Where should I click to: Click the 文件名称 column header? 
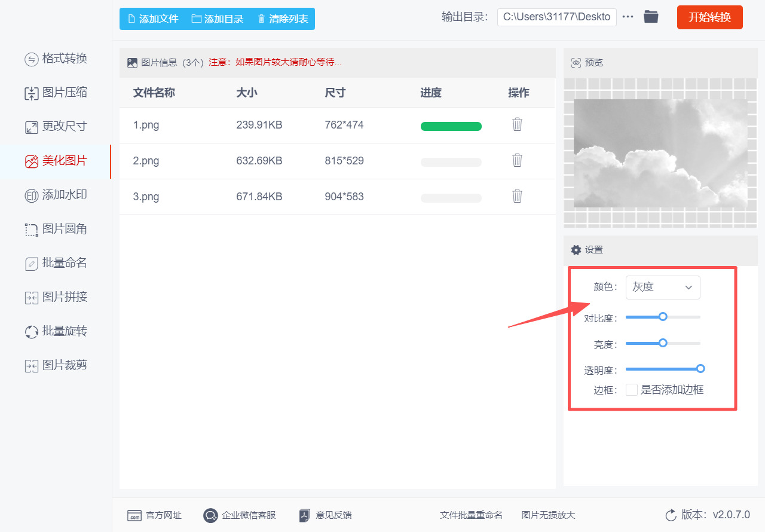point(154,93)
